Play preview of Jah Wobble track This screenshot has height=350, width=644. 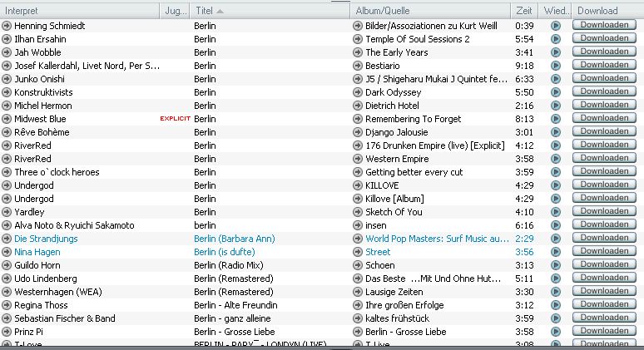556,52
